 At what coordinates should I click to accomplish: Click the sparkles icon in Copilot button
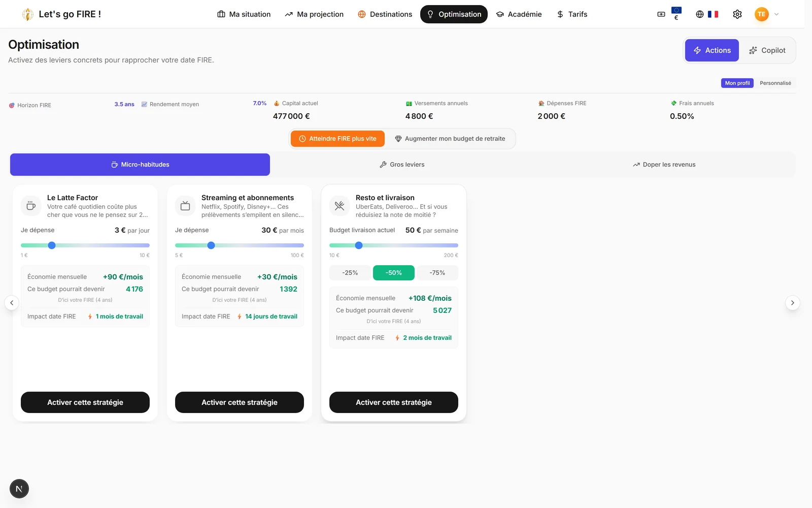[x=753, y=50]
